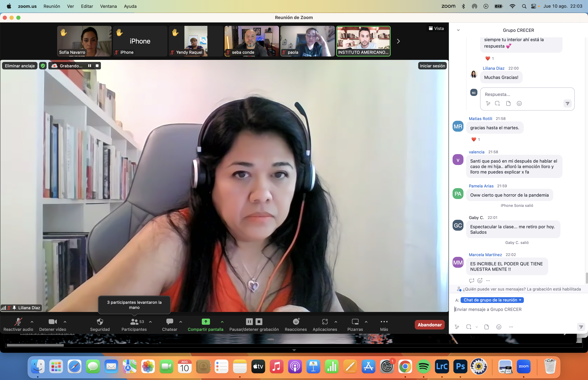Open the Reunión menu
This screenshot has width=588, height=380.
coord(52,6)
